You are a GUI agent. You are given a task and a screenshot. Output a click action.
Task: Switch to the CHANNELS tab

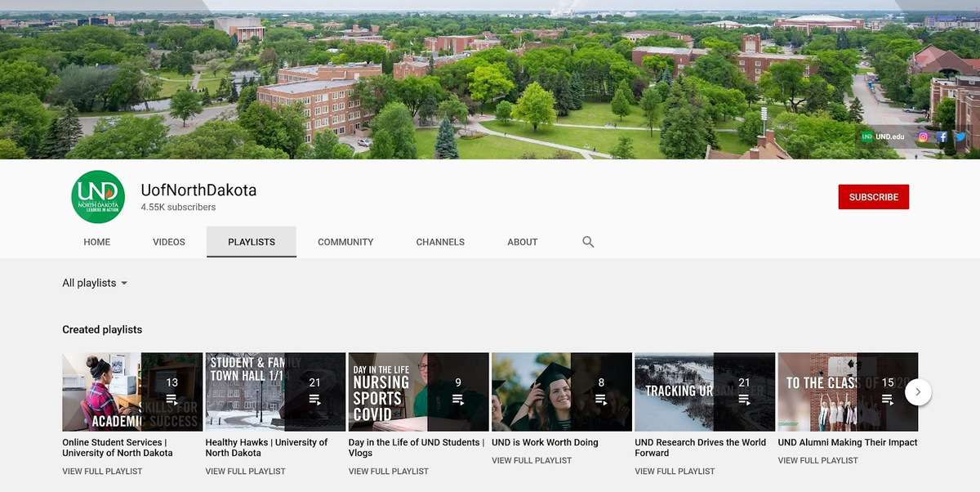pyautogui.click(x=439, y=242)
